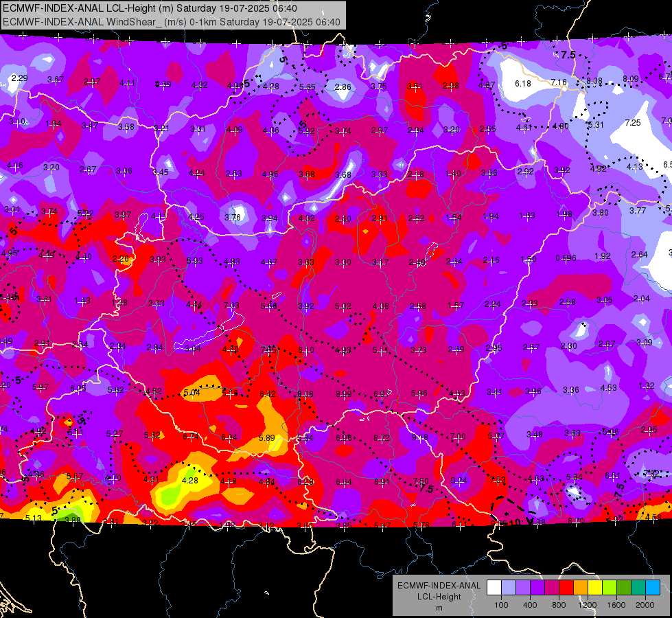Click the WindShear_ 0-1km title line
Image resolution: width=672 pixels, height=618 pixels.
172,22
